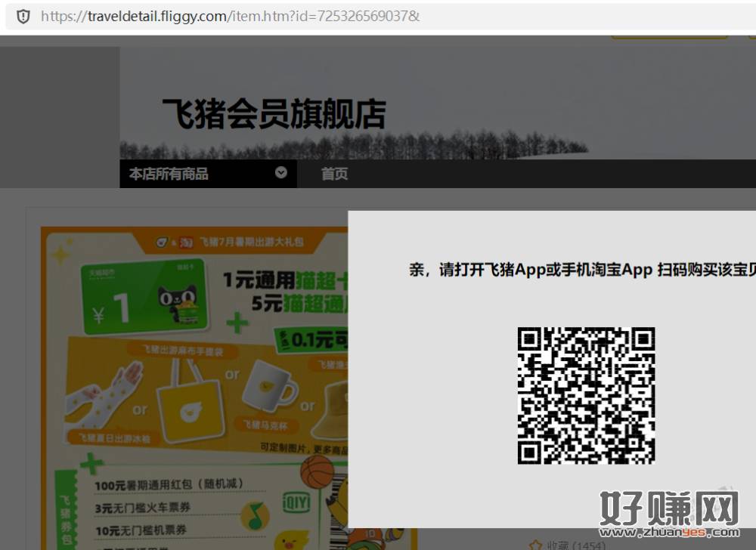Viewport: 756px width, 550px height.
Task: Click the 收藏 star icon
Action: coord(535,545)
